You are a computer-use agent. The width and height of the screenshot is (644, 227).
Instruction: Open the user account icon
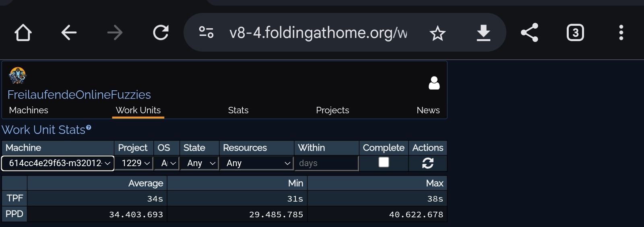point(434,83)
